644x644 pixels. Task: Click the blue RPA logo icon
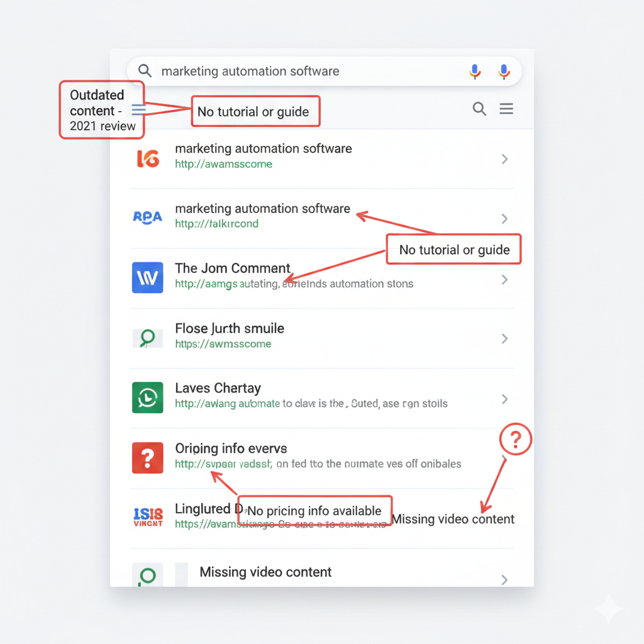point(148,218)
